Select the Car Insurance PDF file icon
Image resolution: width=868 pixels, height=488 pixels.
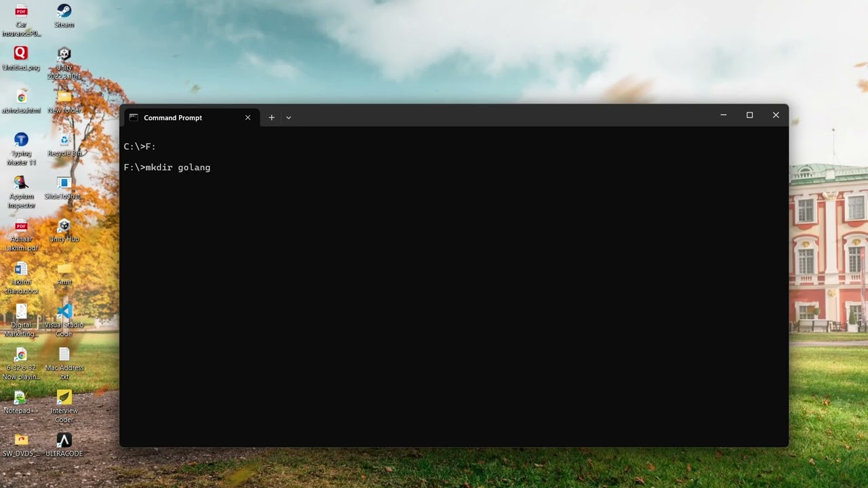click(x=21, y=12)
